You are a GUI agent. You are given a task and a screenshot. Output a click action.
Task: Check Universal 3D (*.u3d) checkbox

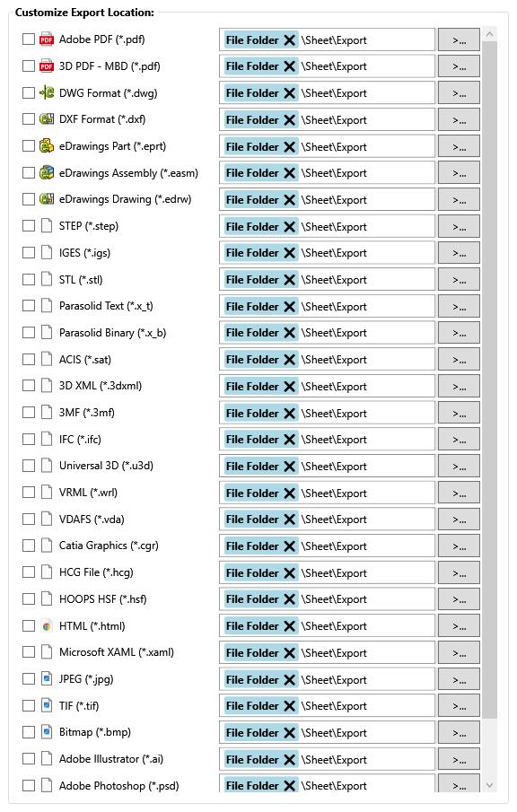coord(29,466)
